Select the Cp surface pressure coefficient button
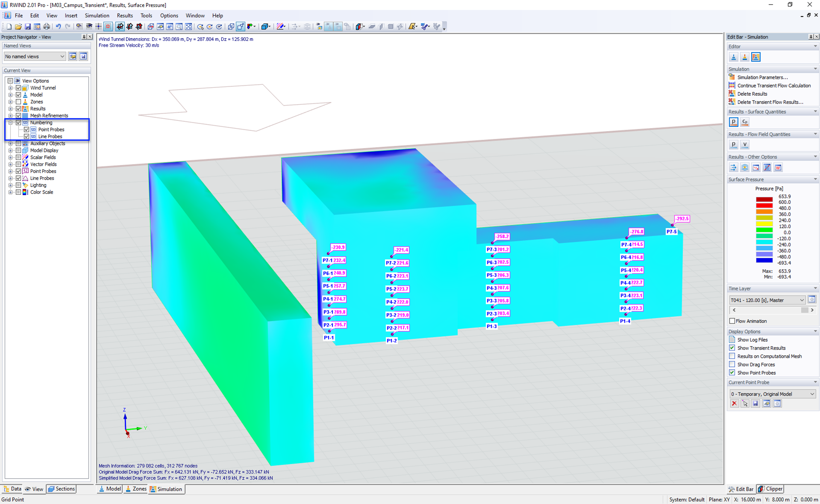 coord(744,122)
